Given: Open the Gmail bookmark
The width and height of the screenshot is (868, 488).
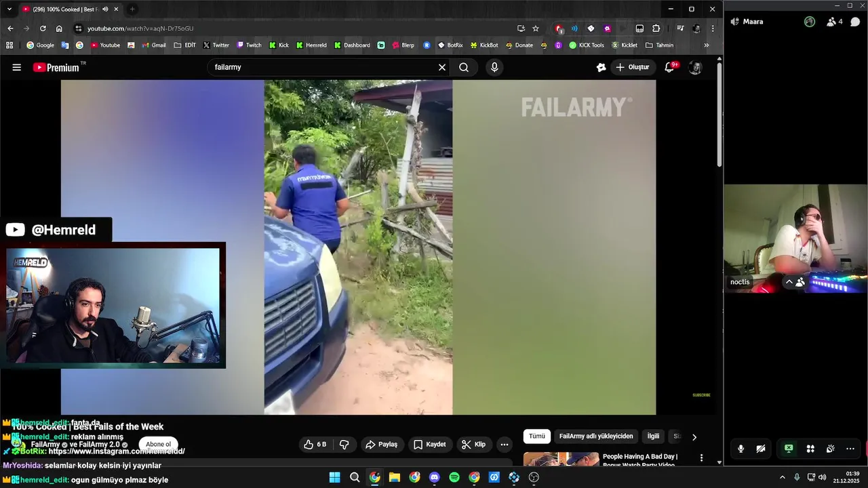Looking at the screenshot, I should (154, 45).
